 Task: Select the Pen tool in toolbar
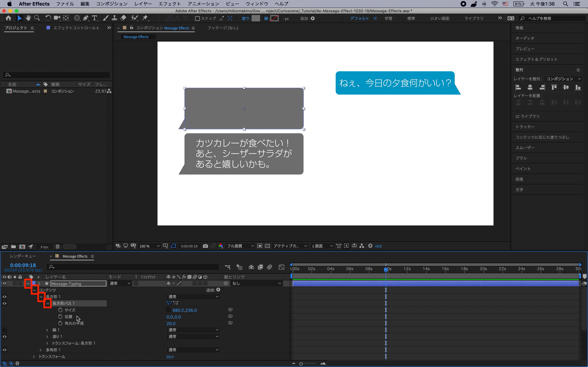86,18
